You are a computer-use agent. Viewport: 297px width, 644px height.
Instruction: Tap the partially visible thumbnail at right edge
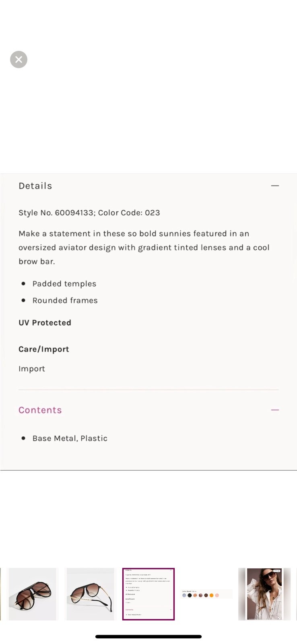[x=296, y=594]
